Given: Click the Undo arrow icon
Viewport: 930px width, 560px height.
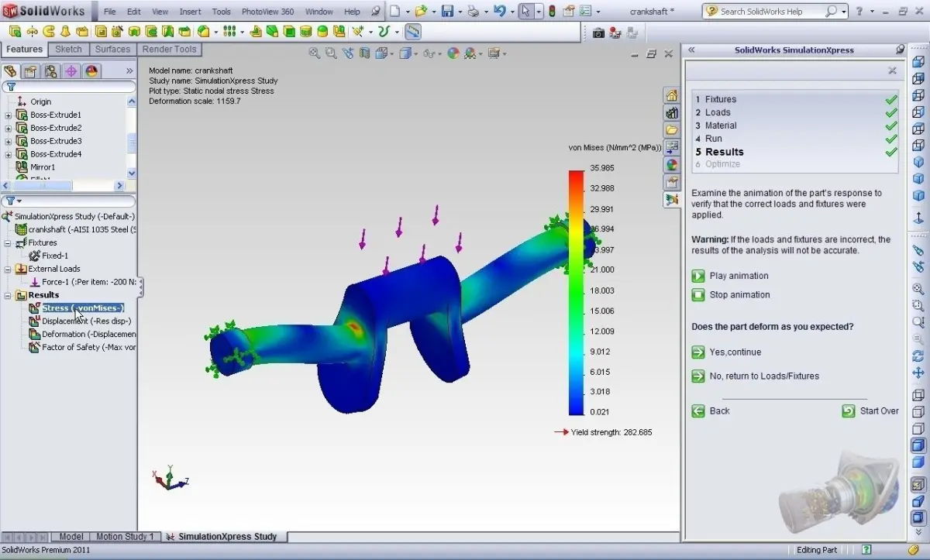Looking at the screenshot, I should point(500,12).
